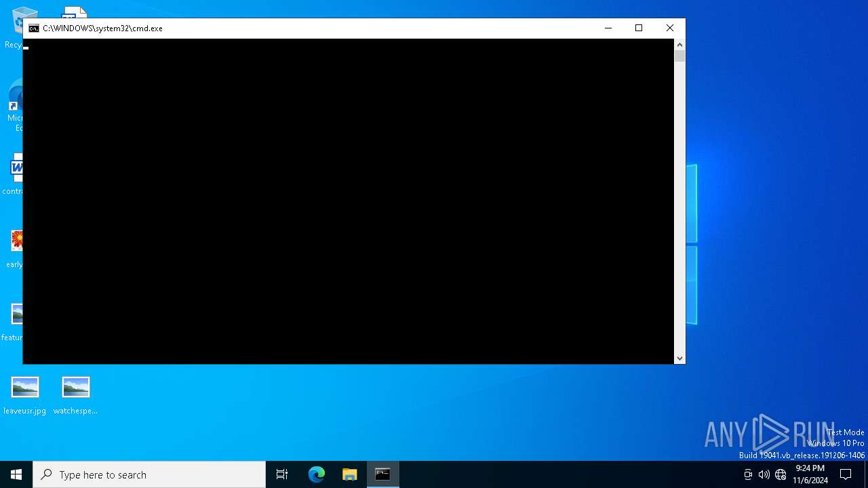Open the clock showing 9:24 PM

[810, 474]
